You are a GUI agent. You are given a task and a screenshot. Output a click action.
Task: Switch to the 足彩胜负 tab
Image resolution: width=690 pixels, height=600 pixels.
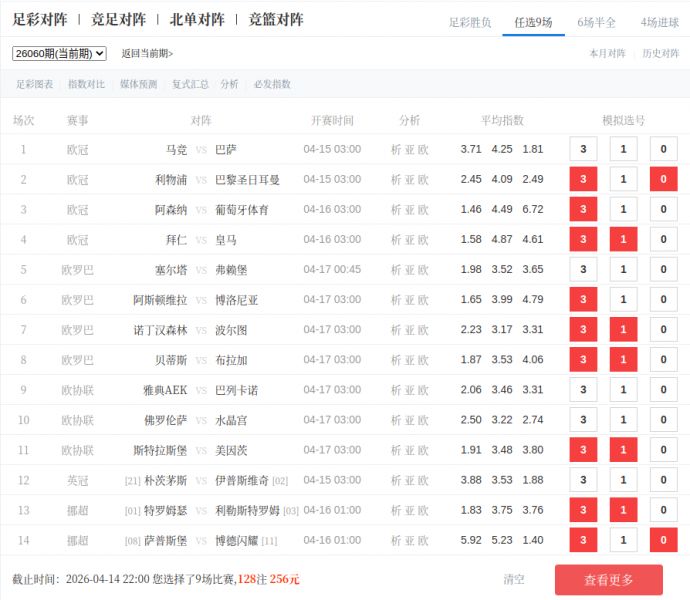[469, 22]
